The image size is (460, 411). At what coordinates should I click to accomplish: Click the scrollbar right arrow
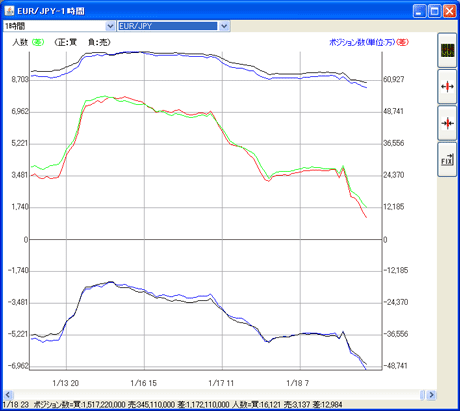(432, 395)
